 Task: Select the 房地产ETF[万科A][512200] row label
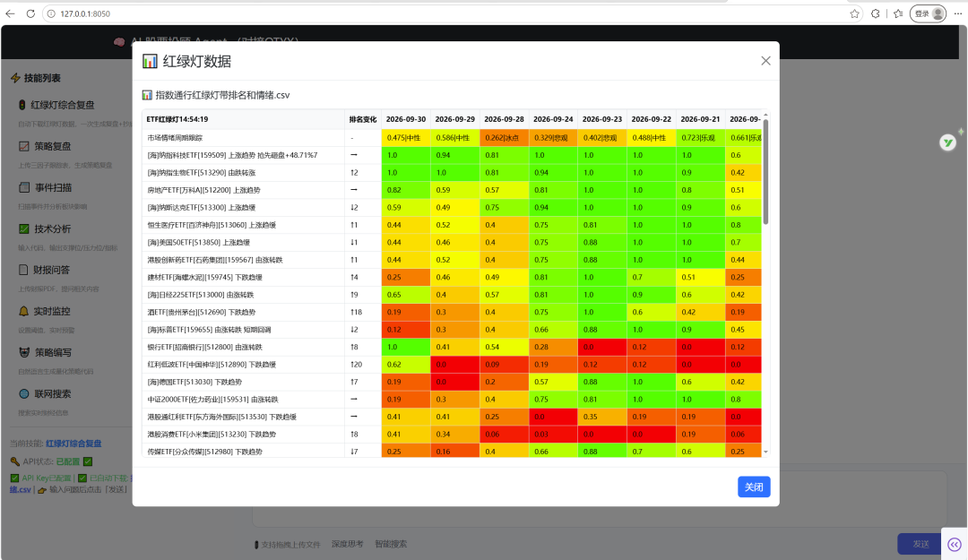pyautogui.click(x=203, y=190)
